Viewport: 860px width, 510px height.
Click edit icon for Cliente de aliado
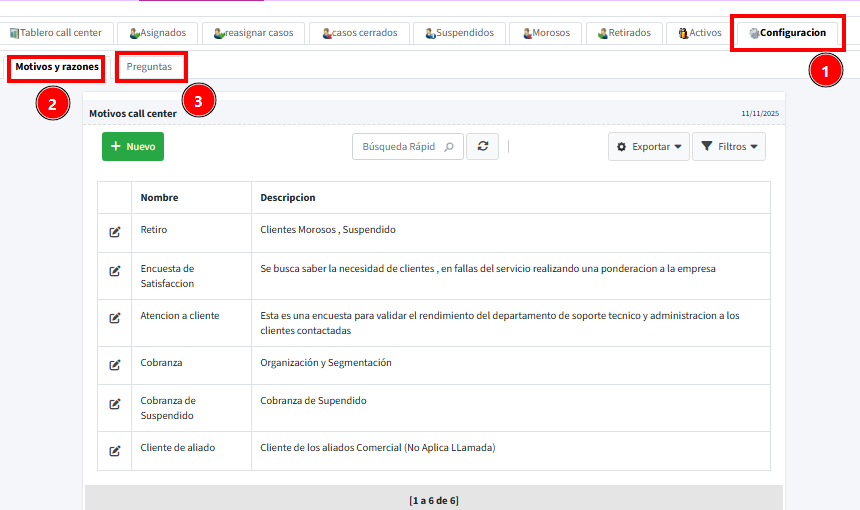(x=115, y=450)
